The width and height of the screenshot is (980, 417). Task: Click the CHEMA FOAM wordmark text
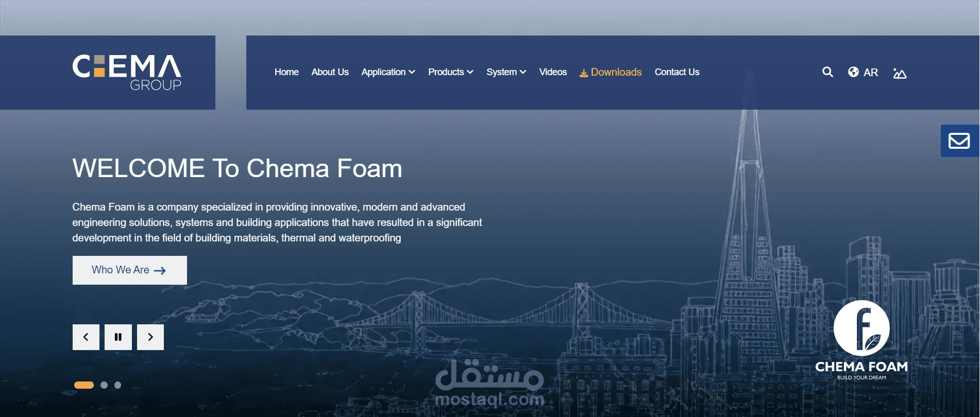861,367
